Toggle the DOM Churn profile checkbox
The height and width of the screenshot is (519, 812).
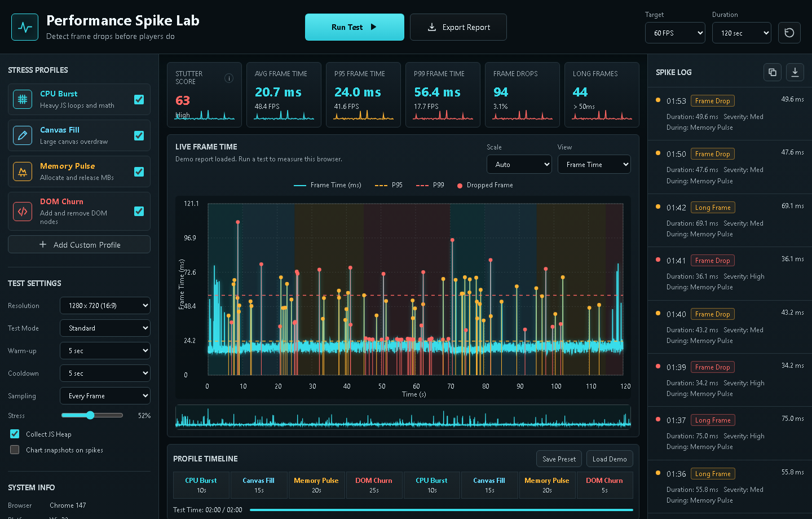point(139,211)
